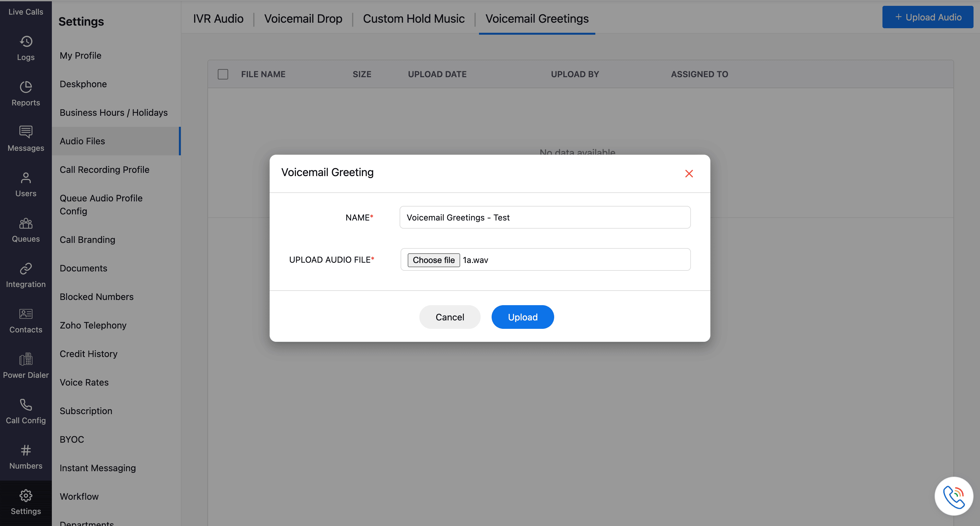Switch to the IVR Audio tab
Screen dimensions: 980x526
pyautogui.click(x=218, y=19)
